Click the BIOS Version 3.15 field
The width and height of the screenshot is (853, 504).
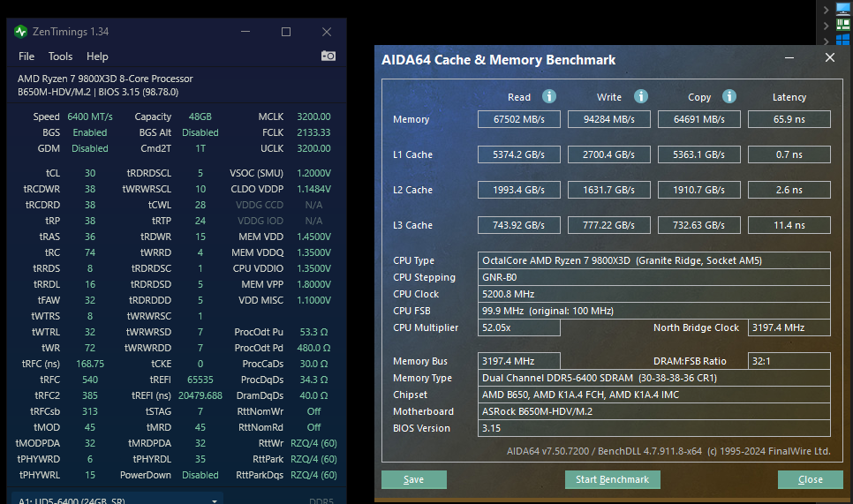[x=654, y=428]
